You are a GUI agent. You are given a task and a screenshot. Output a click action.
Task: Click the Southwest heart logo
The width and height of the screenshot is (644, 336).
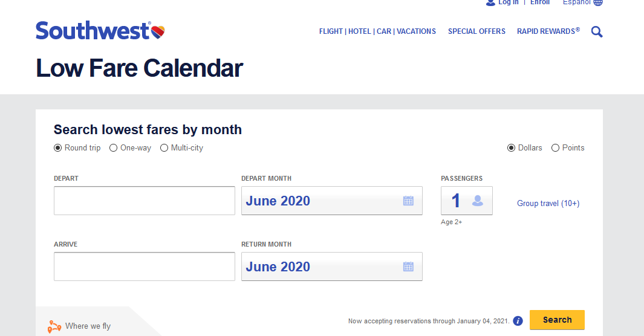coord(158,32)
